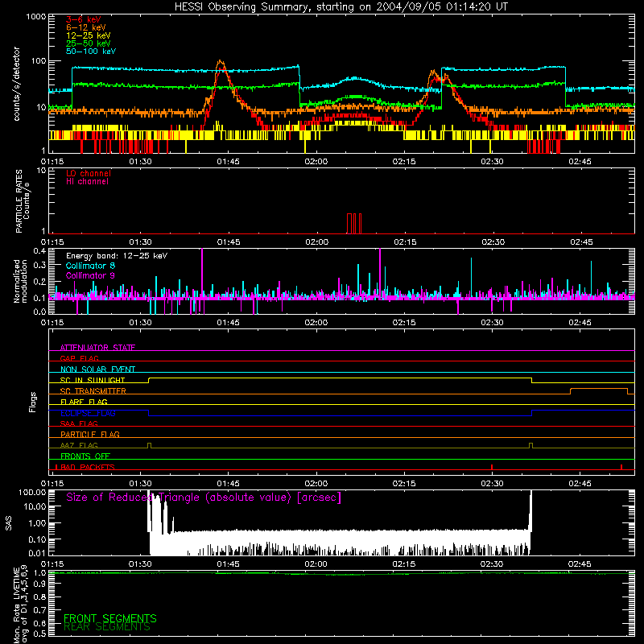Select the PARTICLE FLAG label
644x644 pixels.
[x=90, y=434]
